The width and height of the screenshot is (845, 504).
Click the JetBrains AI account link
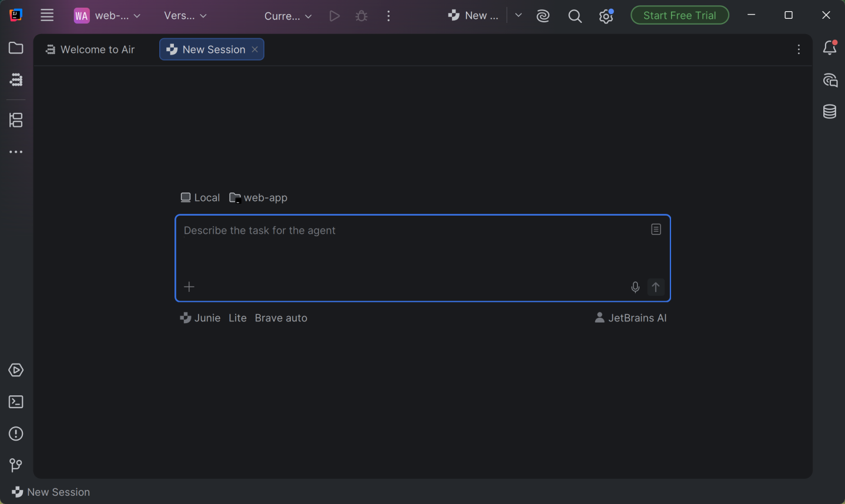[x=631, y=318]
